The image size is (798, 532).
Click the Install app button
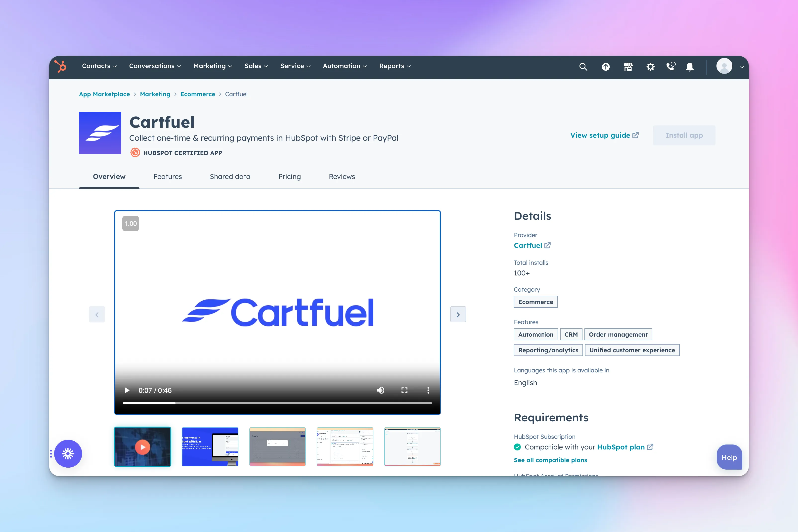tap(684, 135)
